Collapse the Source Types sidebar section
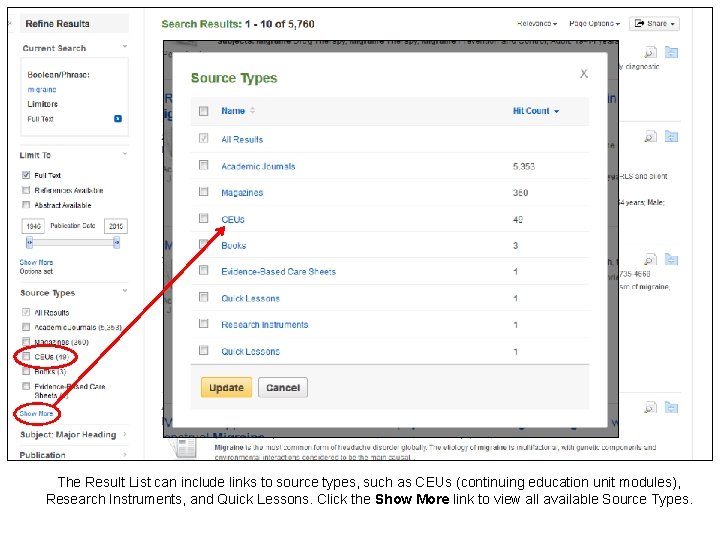The height and width of the screenshot is (540, 720). (x=124, y=291)
